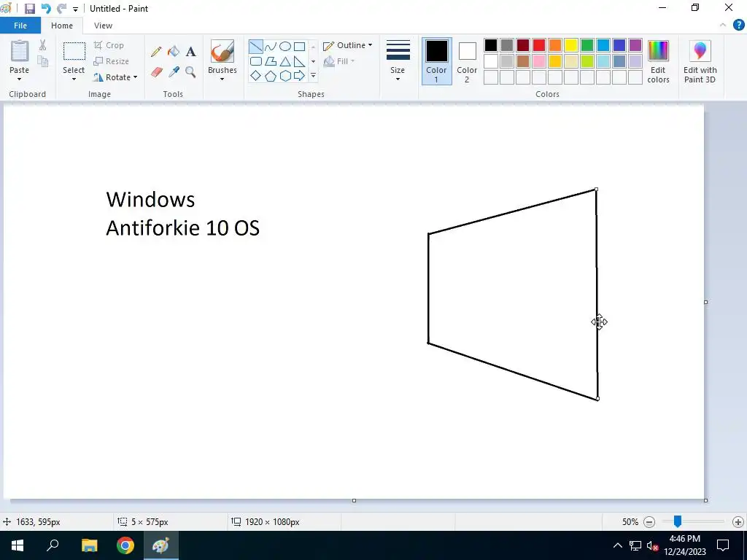Click the Redo arrow in quick access toolbar
The image size is (747, 560).
[x=61, y=9]
